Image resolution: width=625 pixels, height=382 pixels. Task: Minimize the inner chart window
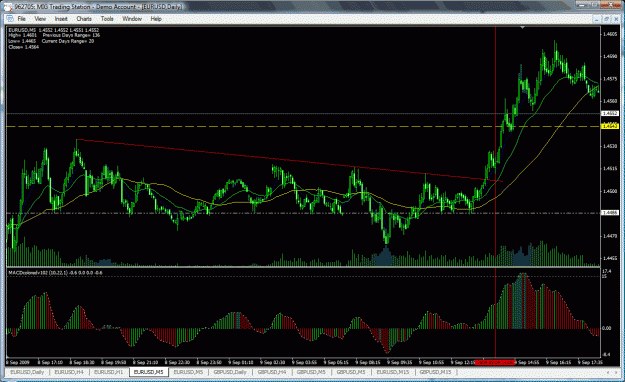coord(597,19)
